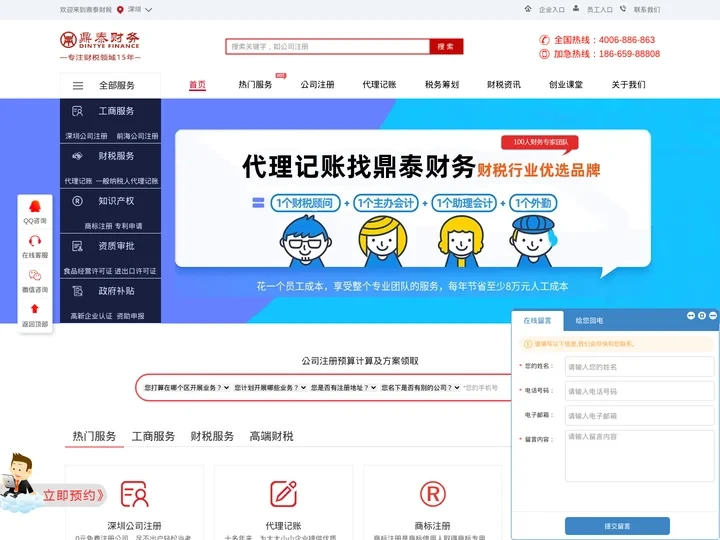This screenshot has width=720, height=540.
Task: Click the QQ咨询 penguin icon
Action: click(x=35, y=207)
